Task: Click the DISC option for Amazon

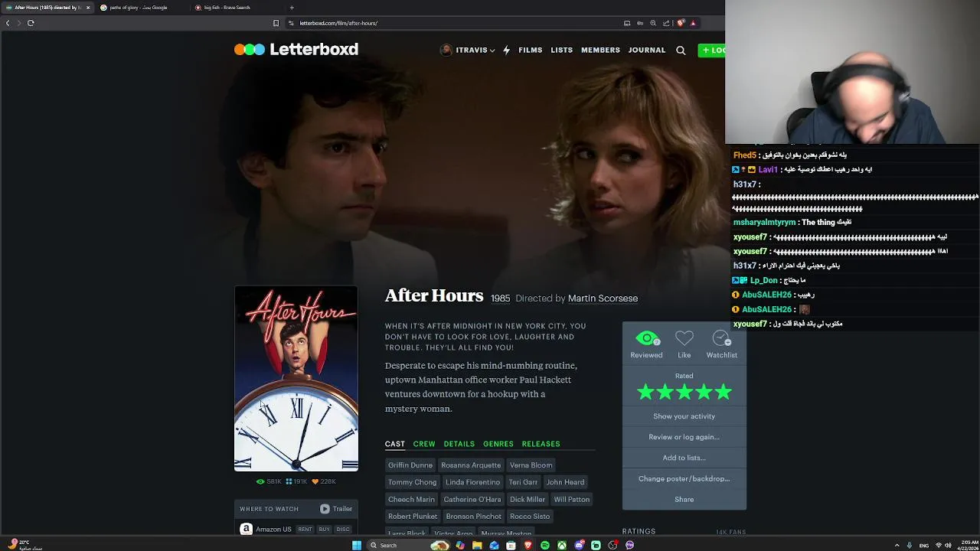Action: 343,529
